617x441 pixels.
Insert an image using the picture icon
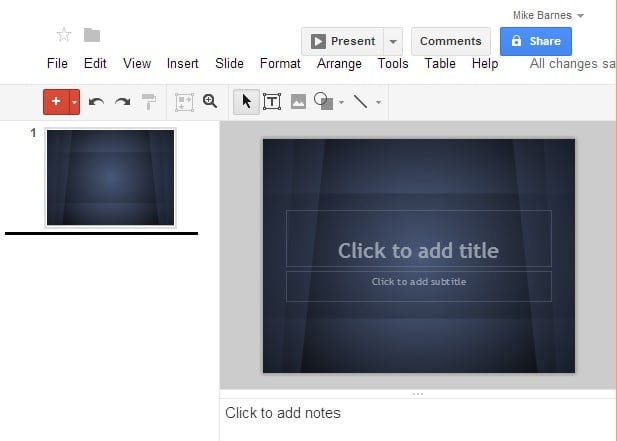tap(298, 101)
